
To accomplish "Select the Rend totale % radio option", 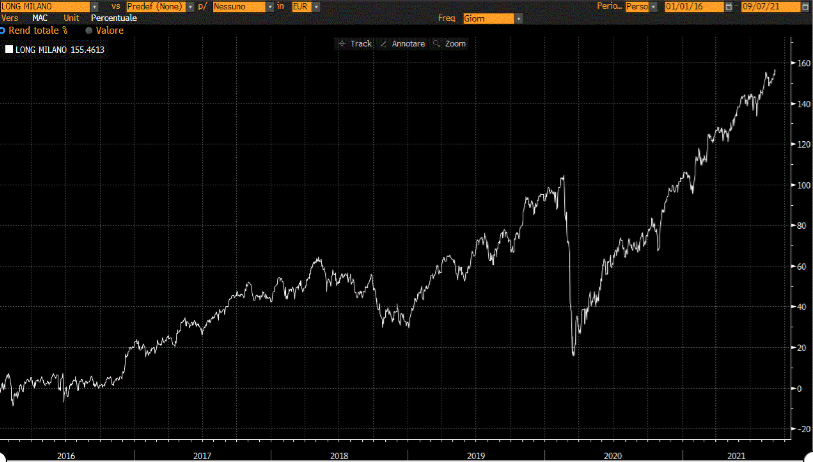I will (x=3, y=31).
